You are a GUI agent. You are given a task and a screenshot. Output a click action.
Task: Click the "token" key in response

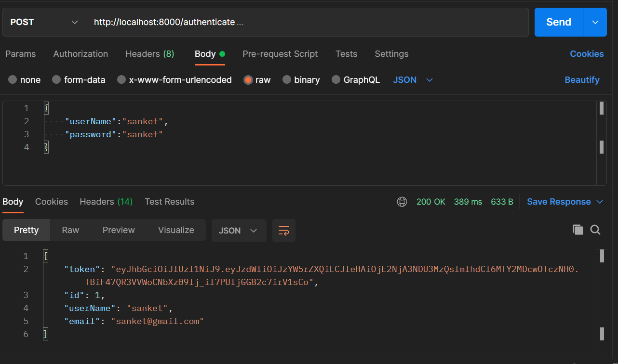coord(81,269)
